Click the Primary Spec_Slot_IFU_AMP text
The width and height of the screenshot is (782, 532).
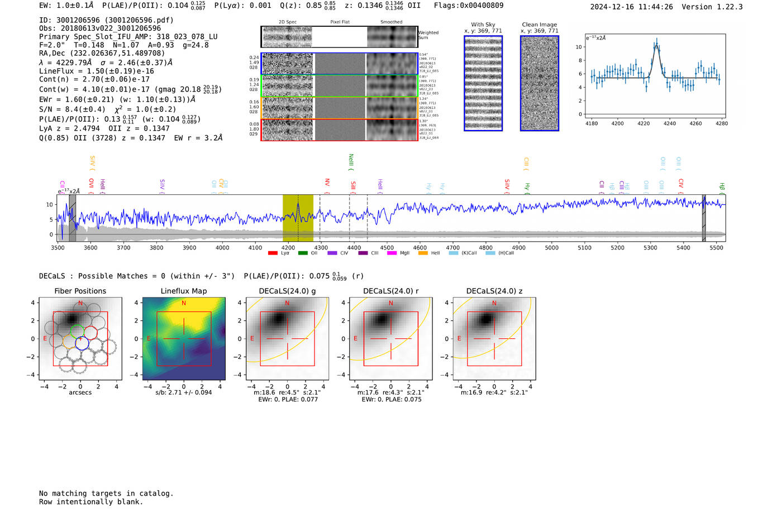(x=128, y=37)
